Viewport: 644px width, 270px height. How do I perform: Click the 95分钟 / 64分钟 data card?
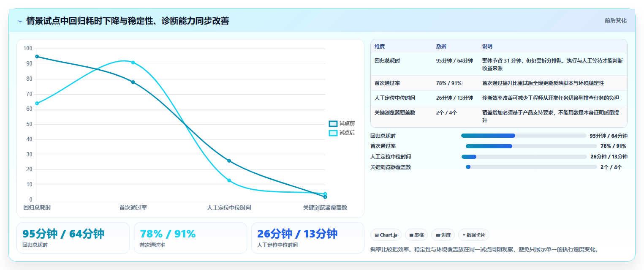pos(73,238)
